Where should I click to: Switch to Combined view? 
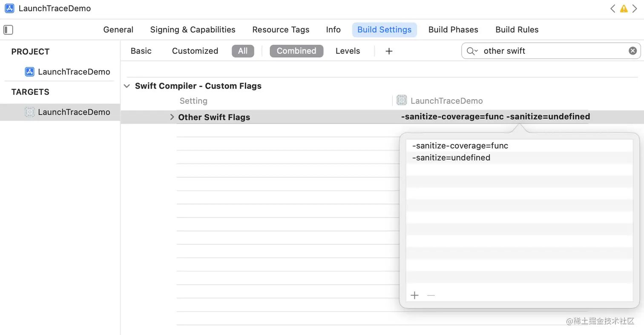[x=296, y=51]
